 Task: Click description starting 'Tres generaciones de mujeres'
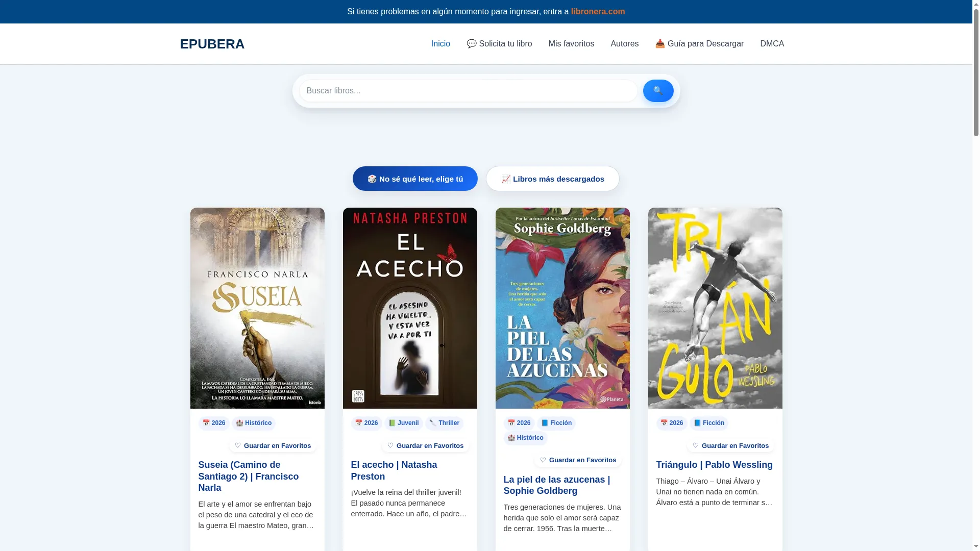tap(562, 518)
